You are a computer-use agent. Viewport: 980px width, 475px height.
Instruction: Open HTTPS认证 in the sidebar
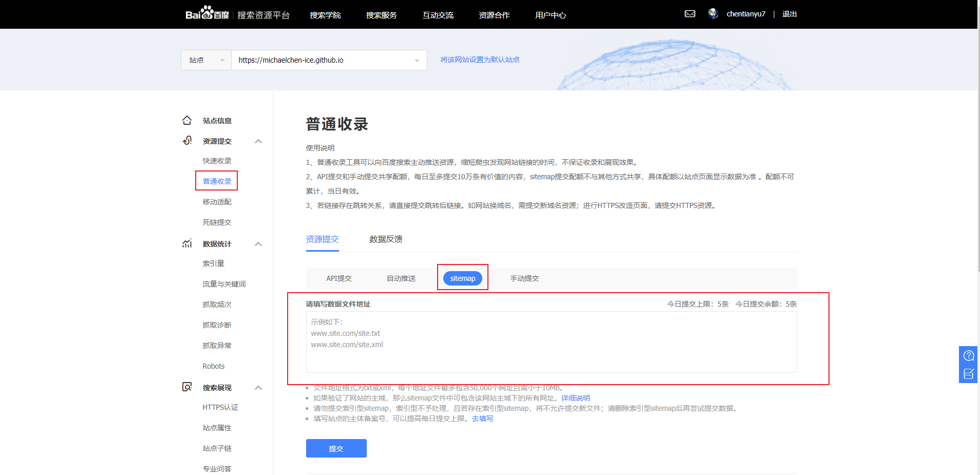point(220,407)
